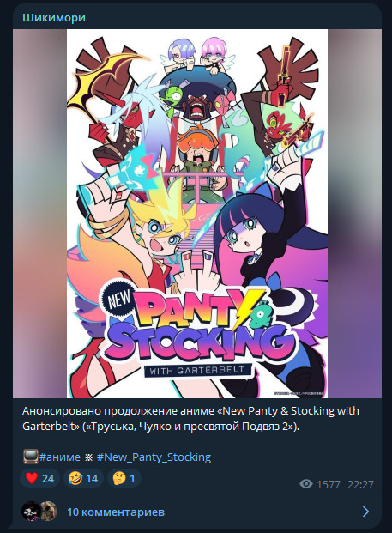Click the heart emoji icon
Screen dimensions: 392x533
click(32, 478)
